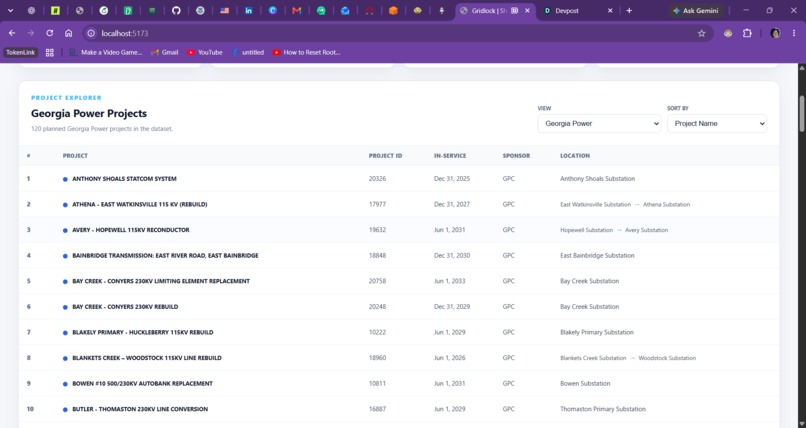This screenshot has height=428, width=806.
Task: Switch to the pinned GitHub tab
Action: click(176, 10)
